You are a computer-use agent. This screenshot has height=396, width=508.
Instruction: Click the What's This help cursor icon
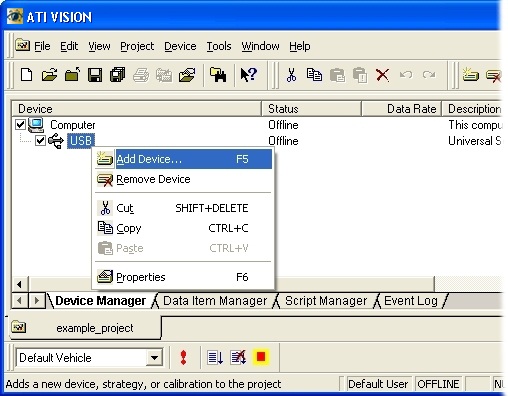click(249, 75)
